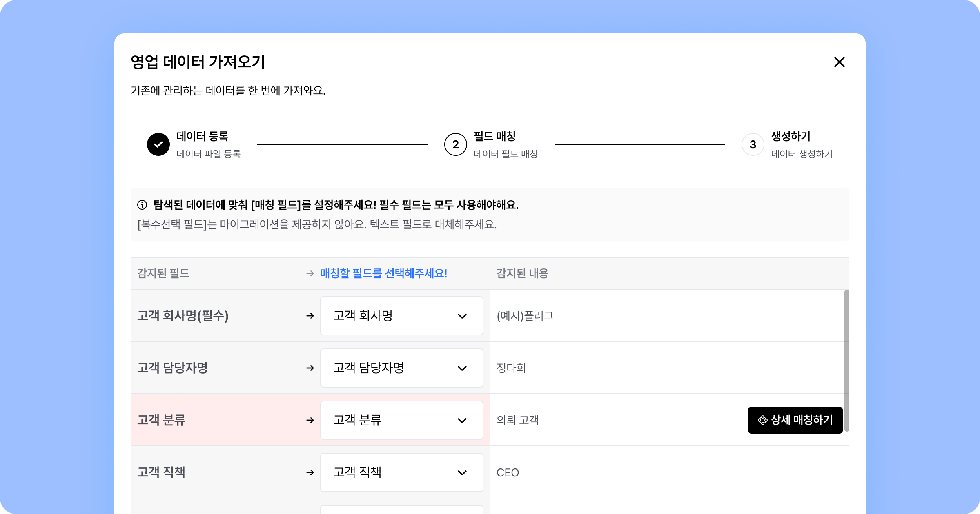Viewport: 980px width, 514px height.
Task: Click the arrow icon in 고객 회사명(필수) row
Action: [x=310, y=316]
